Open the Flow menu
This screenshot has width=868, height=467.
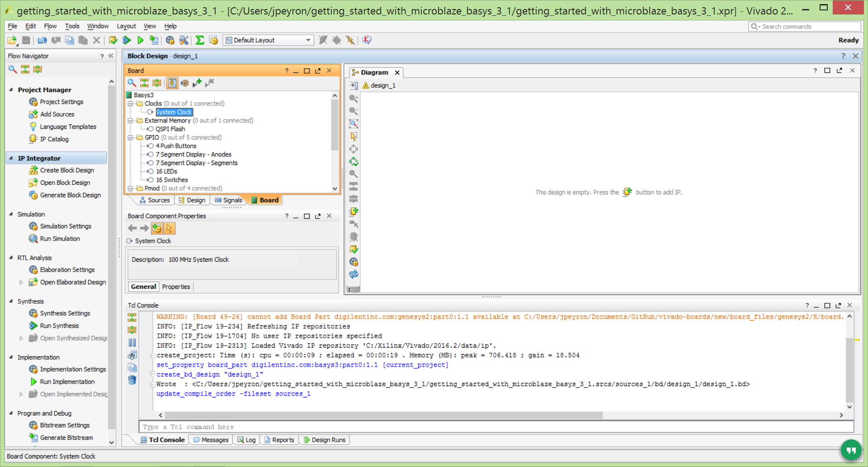[x=50, y=26]
